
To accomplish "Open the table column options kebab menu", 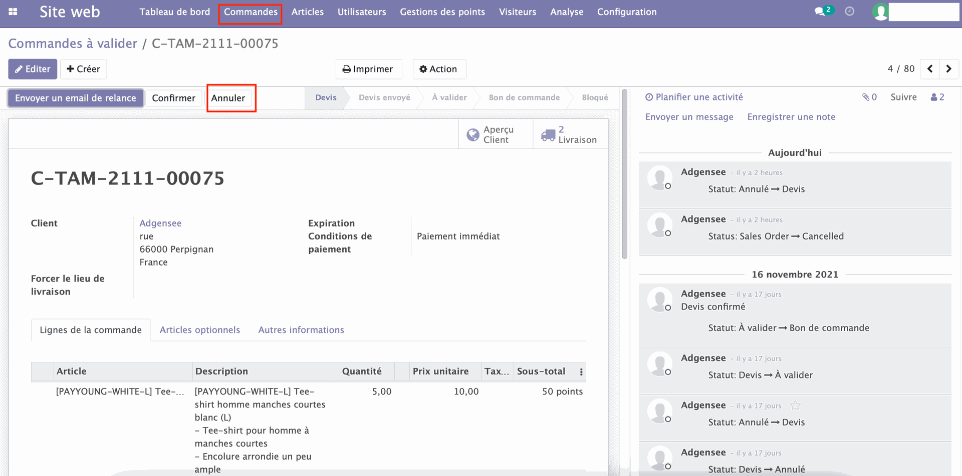I will (x=581, y=372).
